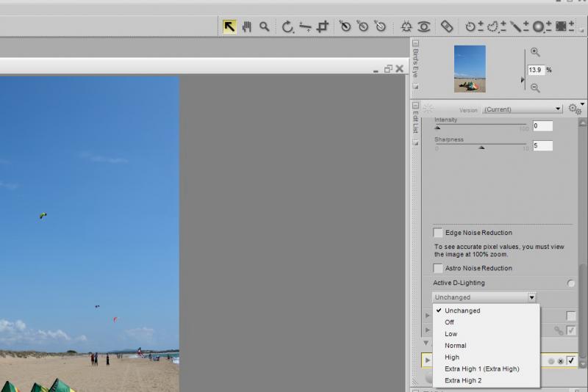Open the toolbar overflow corner arrow
588x392 pixels.
(x=581, y=30)
